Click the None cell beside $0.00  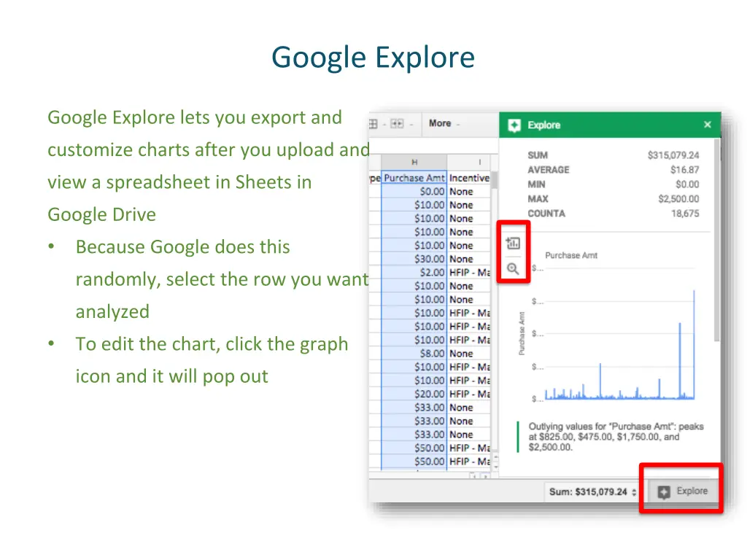tap(469, 192)
